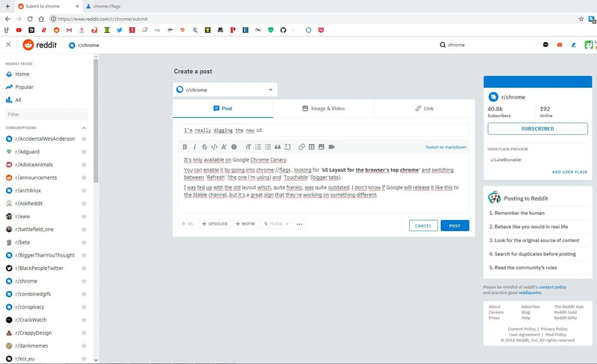Bookmark this page with the star icon
Image resolution: width=597 pixels, height=364 pixels.
(x=581, y=19)
